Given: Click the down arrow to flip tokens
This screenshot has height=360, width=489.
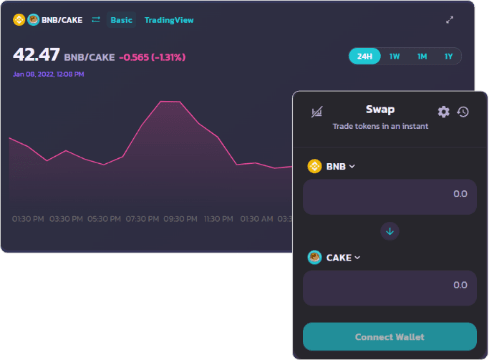Looking at the screenshot, I should [390, 231].
